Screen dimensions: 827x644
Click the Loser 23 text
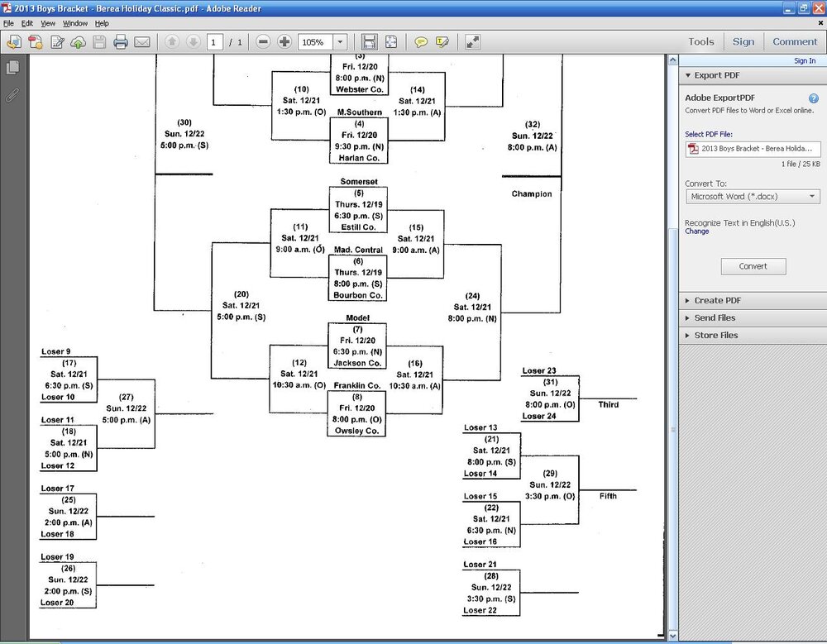[x=539, y=371]
